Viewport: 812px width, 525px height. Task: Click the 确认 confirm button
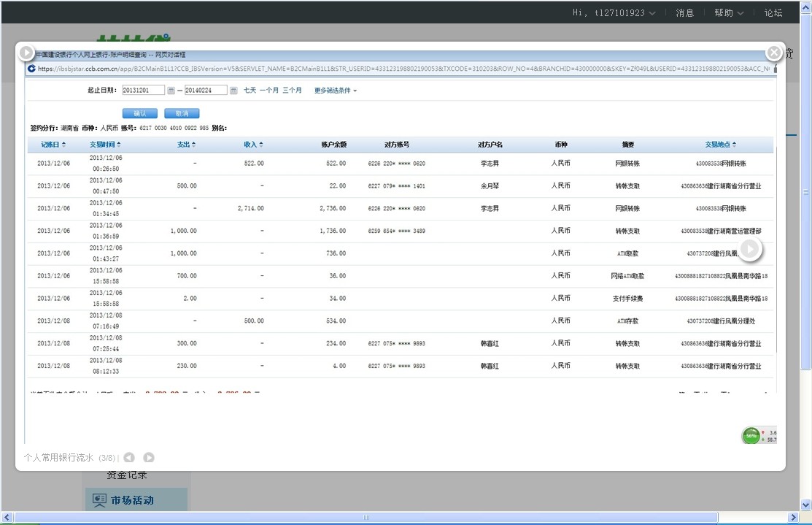click(140, 114)
